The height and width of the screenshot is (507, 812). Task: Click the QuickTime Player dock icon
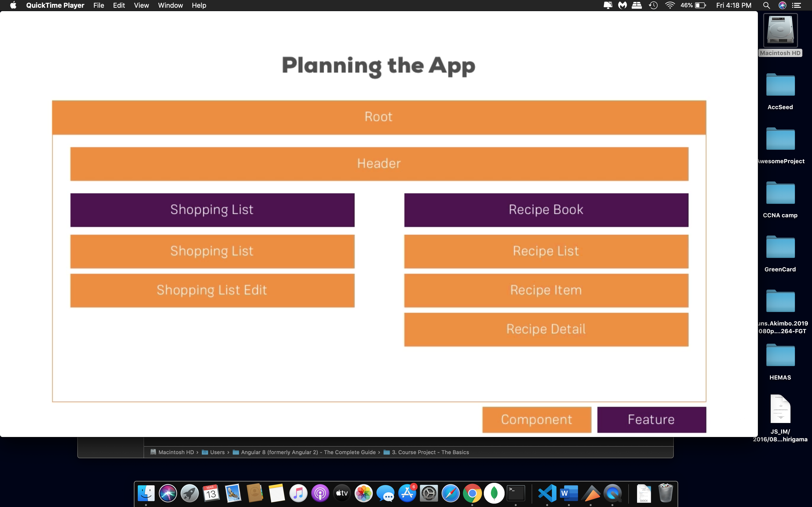pyautogui.click(x=613, y=493)
